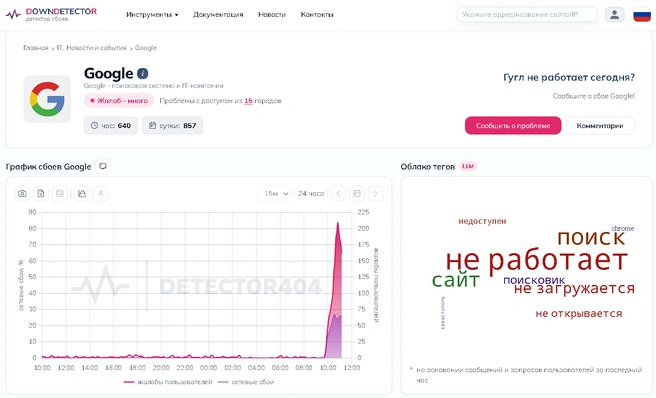656x398 pixels.
Task: Go to previous period arrow
Action: 338,193
